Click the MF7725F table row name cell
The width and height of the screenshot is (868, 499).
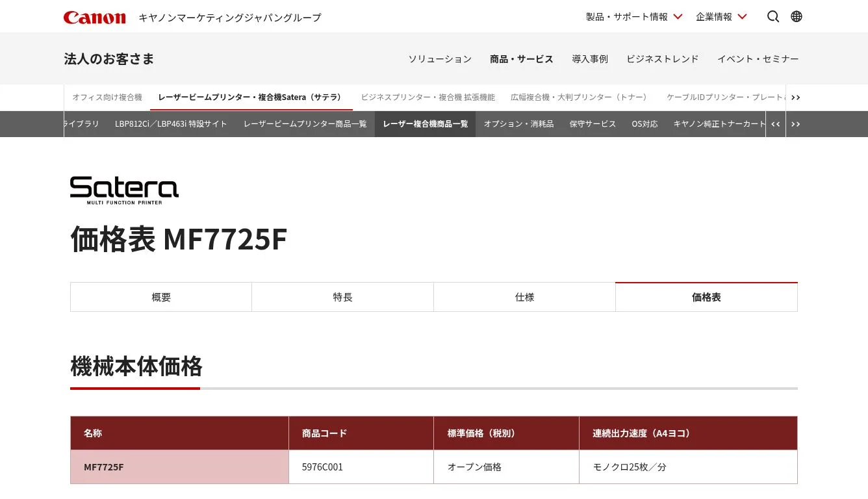click(179, 467)
